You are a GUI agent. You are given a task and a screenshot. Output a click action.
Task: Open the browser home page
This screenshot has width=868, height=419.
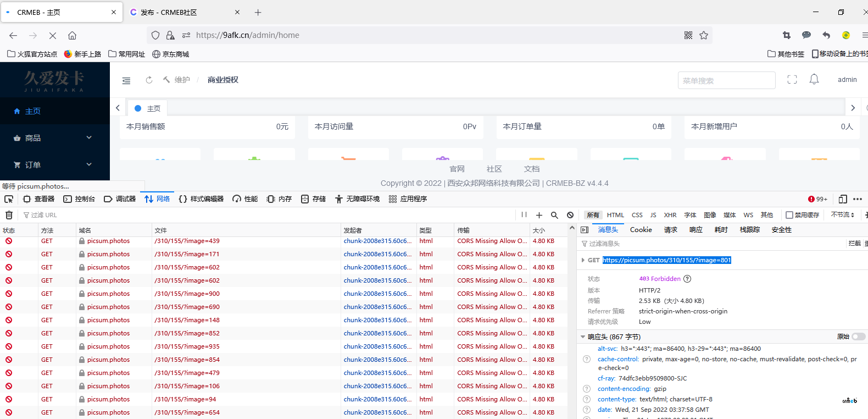click(x=72, y=35)
